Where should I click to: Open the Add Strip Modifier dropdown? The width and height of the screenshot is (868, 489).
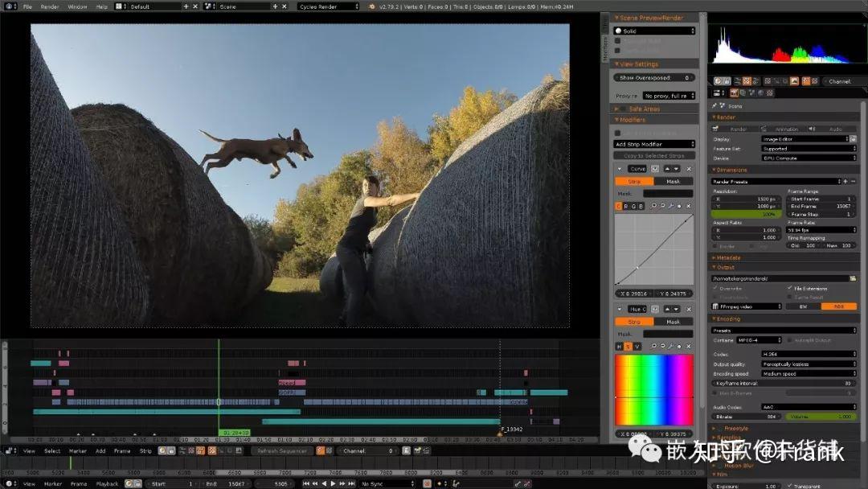(x=654, y=144)
